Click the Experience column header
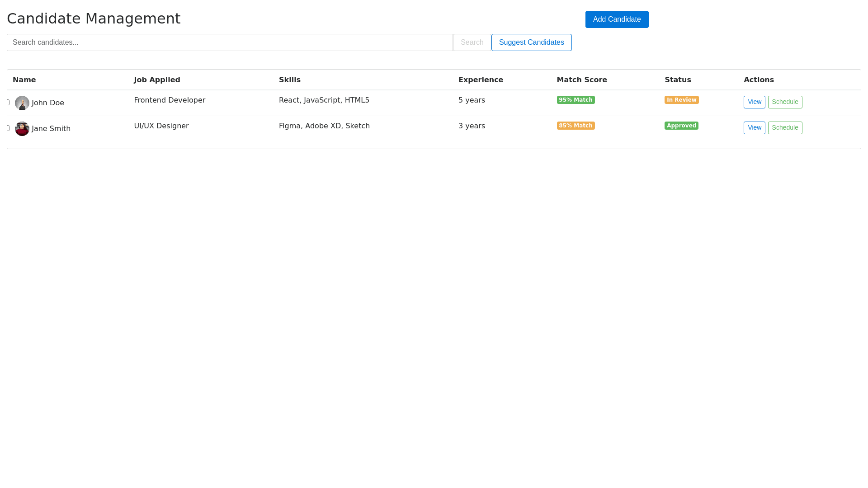 [481, 80]
